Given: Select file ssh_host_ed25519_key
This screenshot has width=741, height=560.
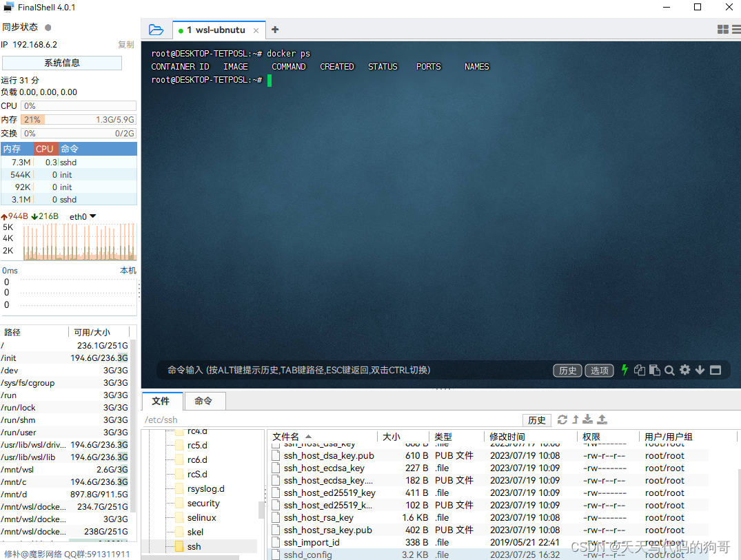Looking at the screenshot, I should click(x=487, y=492).
